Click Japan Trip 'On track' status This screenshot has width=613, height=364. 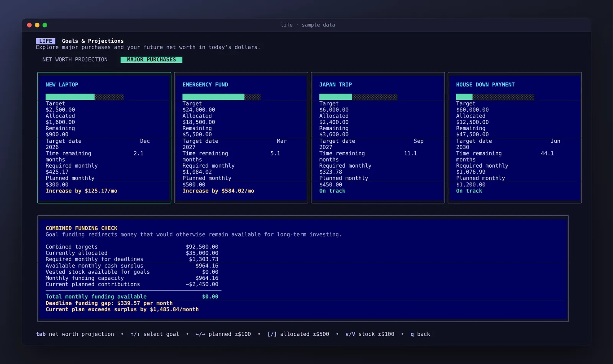click(x=332, y=191)
